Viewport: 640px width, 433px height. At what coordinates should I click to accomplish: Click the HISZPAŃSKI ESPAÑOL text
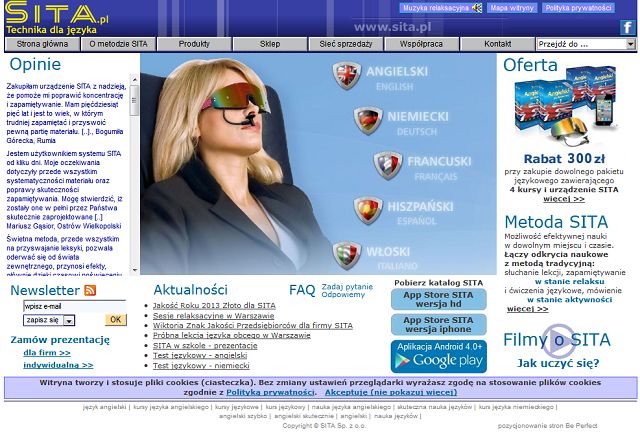420,213
